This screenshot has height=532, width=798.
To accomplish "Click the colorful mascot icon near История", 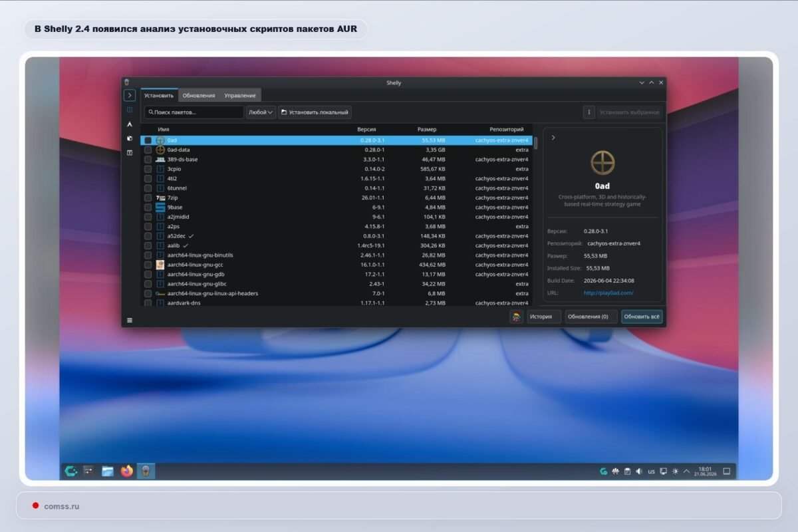I will pos(516,317).
